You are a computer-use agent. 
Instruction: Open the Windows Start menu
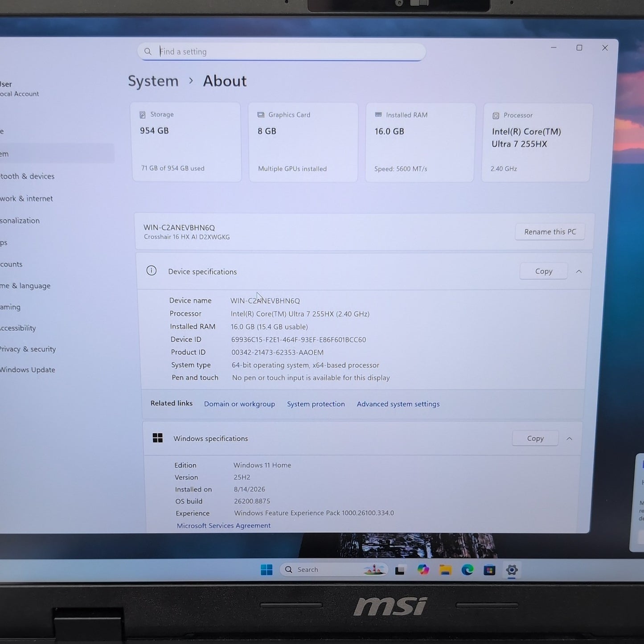point(267,570)
